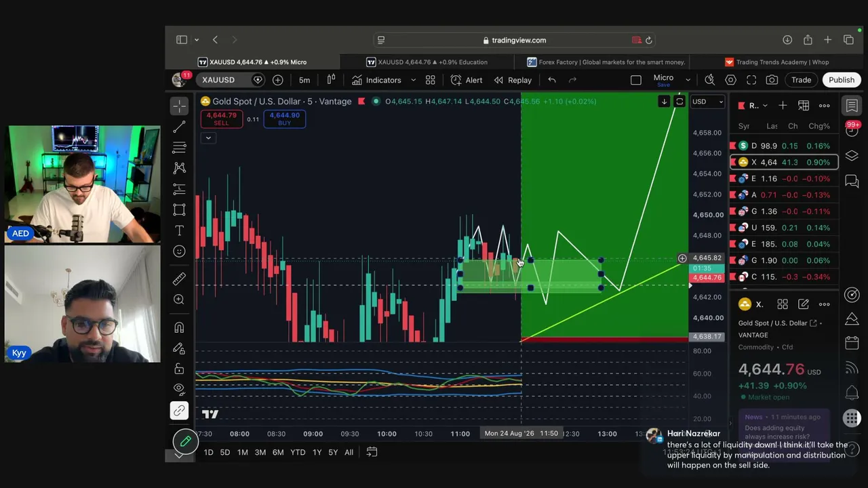Image resolution: width=868 pixels, height=488 pixels.
Task: Open the candlestick chart type menu
Action: [331, 80]
